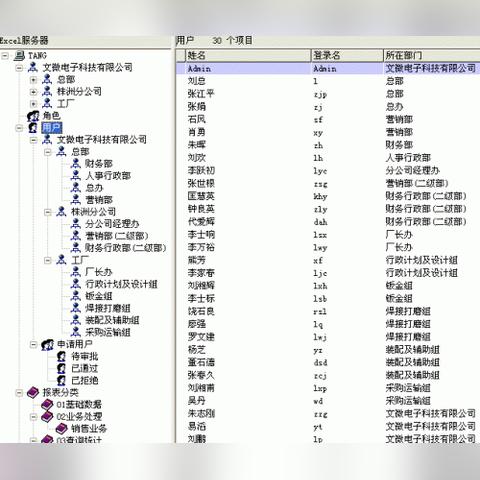Click the icon beside 采购运输组 tree node
Screen dimensions: 480x480
76,332
